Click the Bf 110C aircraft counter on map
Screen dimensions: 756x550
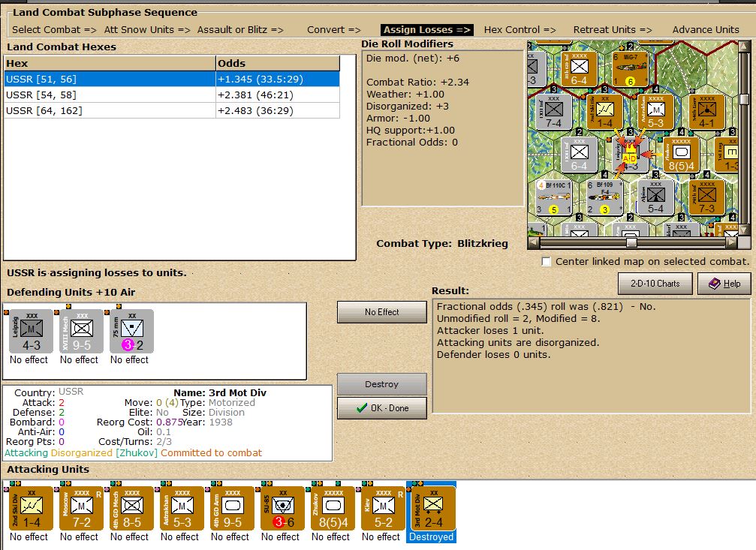pyautogui.click(x=554, y=197)
